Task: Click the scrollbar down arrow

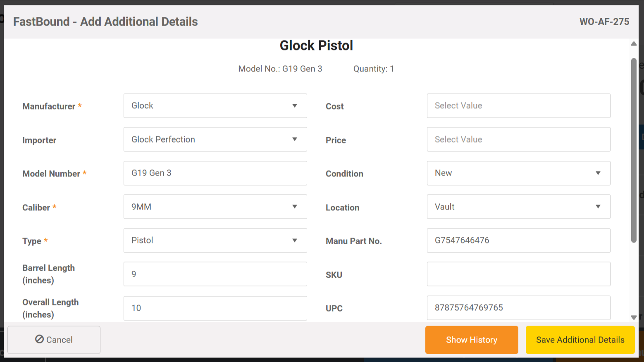Action: (634, 317)
